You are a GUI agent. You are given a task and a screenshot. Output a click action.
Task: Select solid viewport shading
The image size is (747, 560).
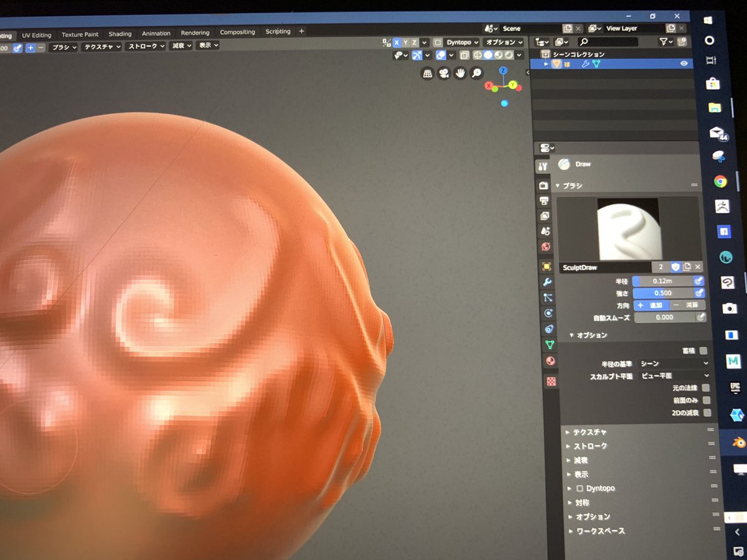(488, 55)
